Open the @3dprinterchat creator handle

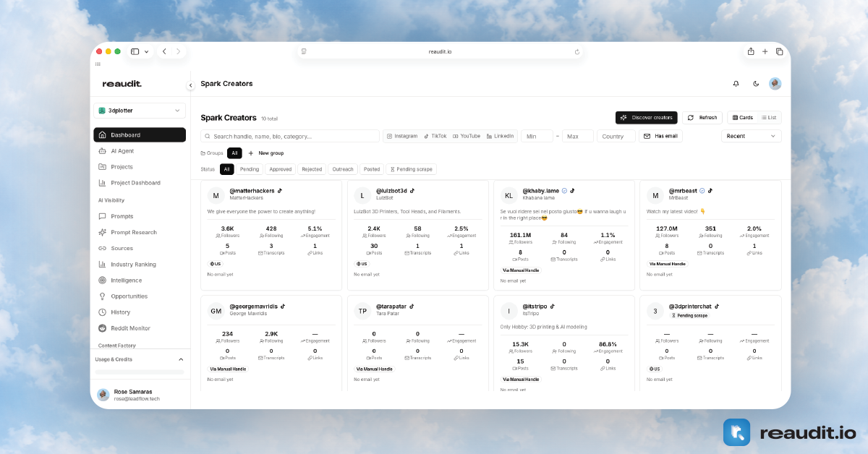(690, 307)
